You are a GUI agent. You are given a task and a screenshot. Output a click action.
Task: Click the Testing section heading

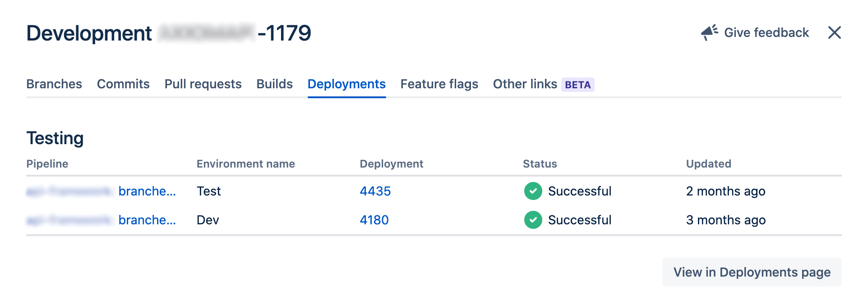click(x=55, y=138)
